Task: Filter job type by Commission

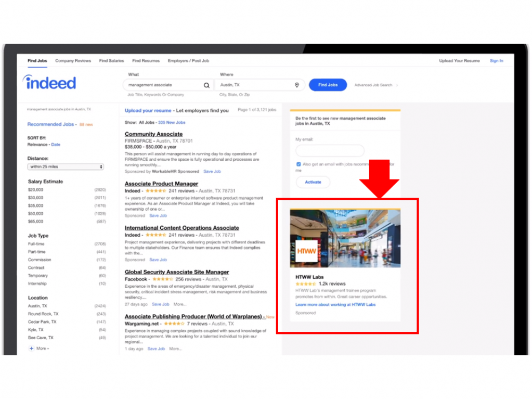Action: (x=40, y=260)
